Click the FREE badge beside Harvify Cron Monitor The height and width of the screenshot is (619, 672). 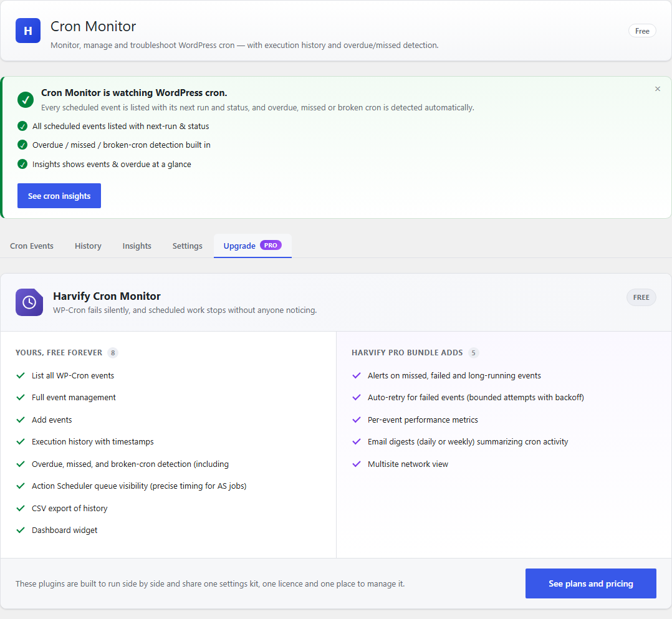pyautogui.click(x=641, y=297)
